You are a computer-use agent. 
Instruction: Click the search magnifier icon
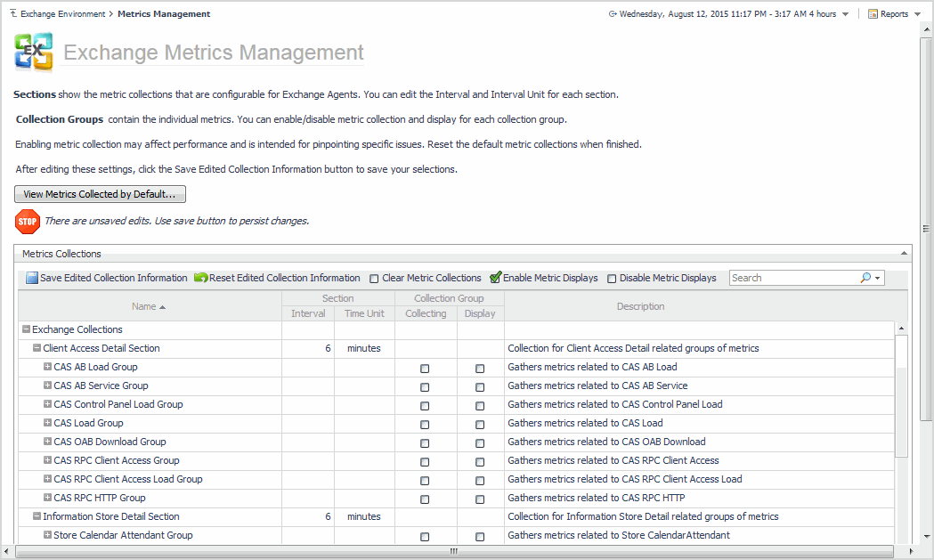865,278
